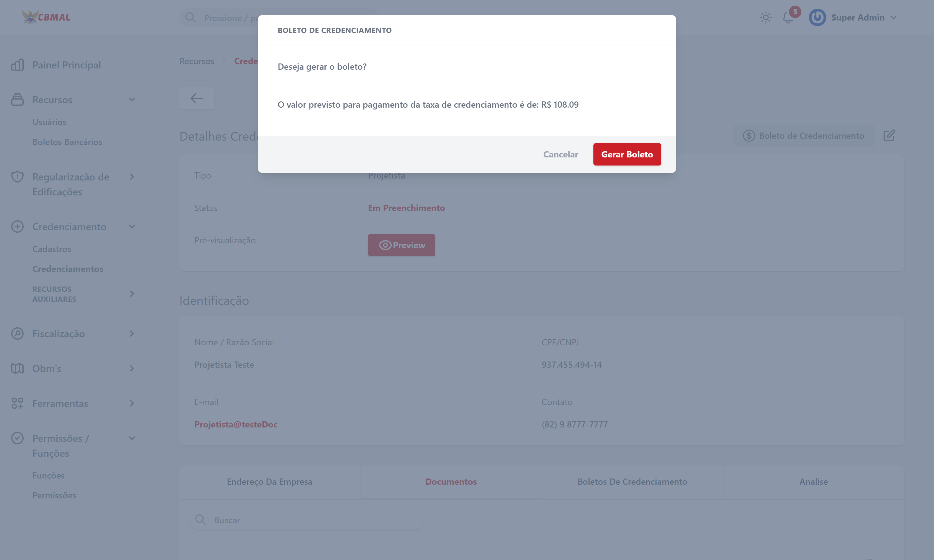
Task: Open notifications bell icon
Action: pos(788,18)
